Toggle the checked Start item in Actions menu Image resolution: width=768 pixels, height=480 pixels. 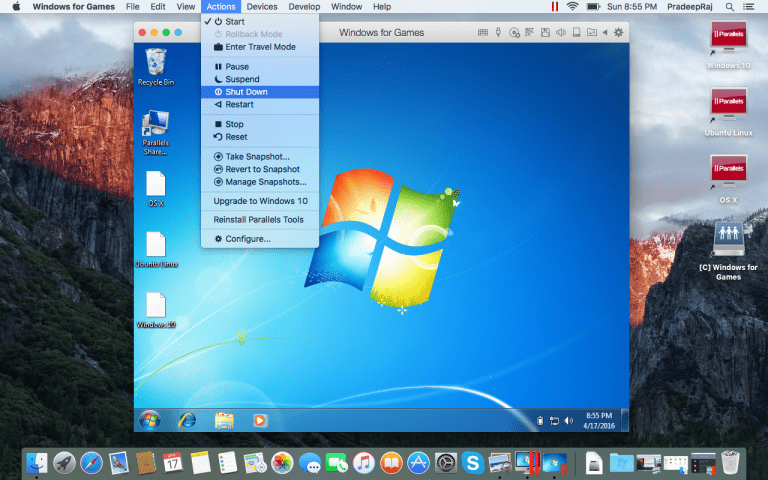(260, 22)
